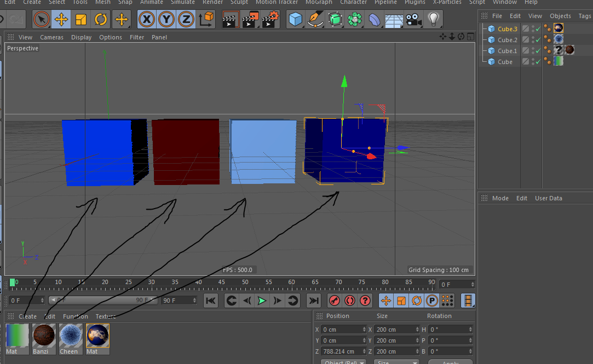This screenshot has width=593, height=364.
Task: Click the gradient texture tag on Cube
Action: 558,61
